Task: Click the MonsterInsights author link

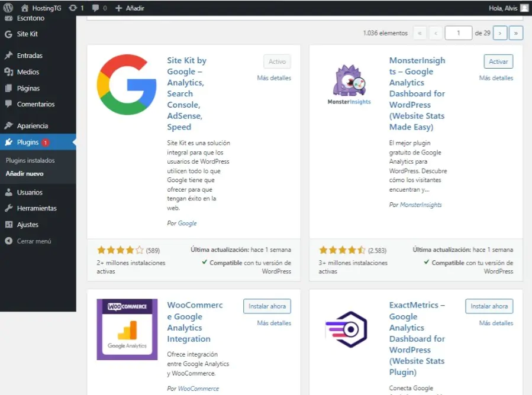Action: tap(421, 205)
